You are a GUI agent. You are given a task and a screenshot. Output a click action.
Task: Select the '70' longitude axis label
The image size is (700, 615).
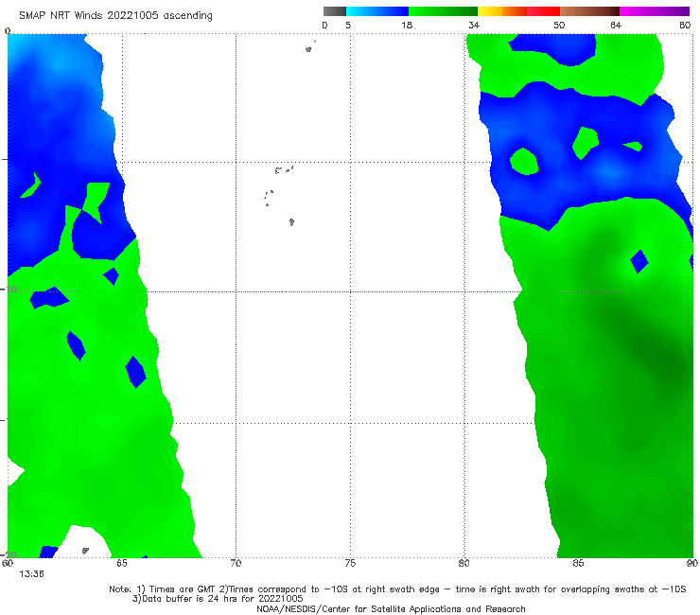236,563
